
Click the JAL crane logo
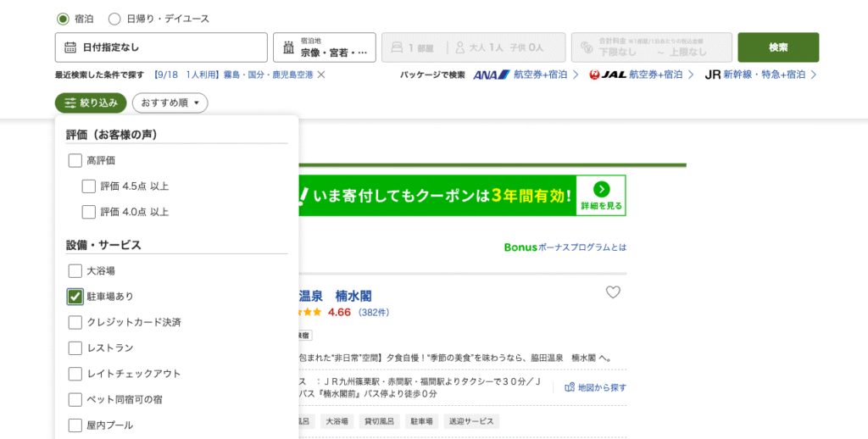[x=594, y=75]
